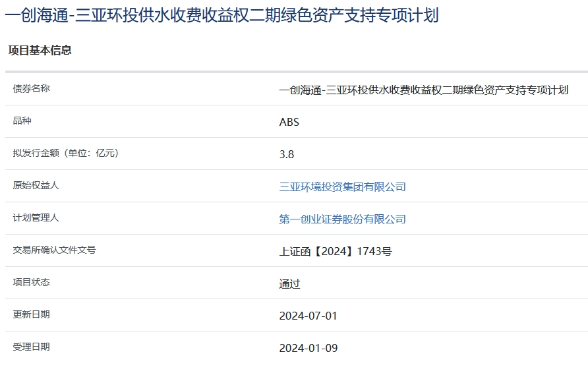This screenshot has width=588, height=373.
Task: Click the 品种 label
Action: pos(22,121)
